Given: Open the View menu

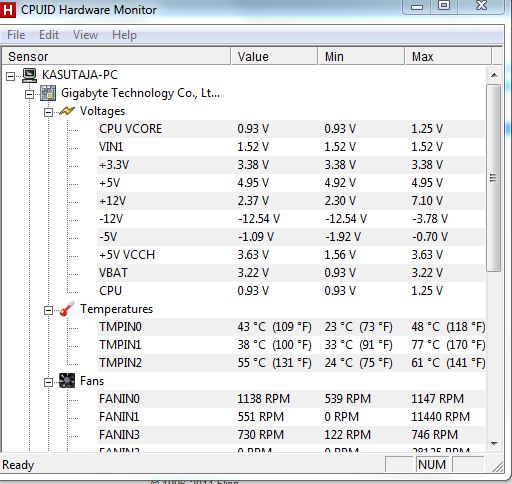Looking at the screenshot, I should [85, 35].
